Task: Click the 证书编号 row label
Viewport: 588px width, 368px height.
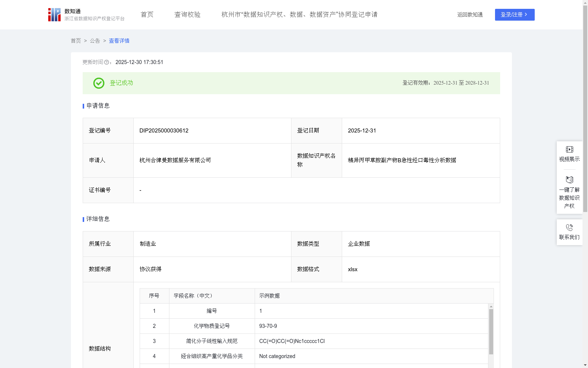Action: point(100,190)
